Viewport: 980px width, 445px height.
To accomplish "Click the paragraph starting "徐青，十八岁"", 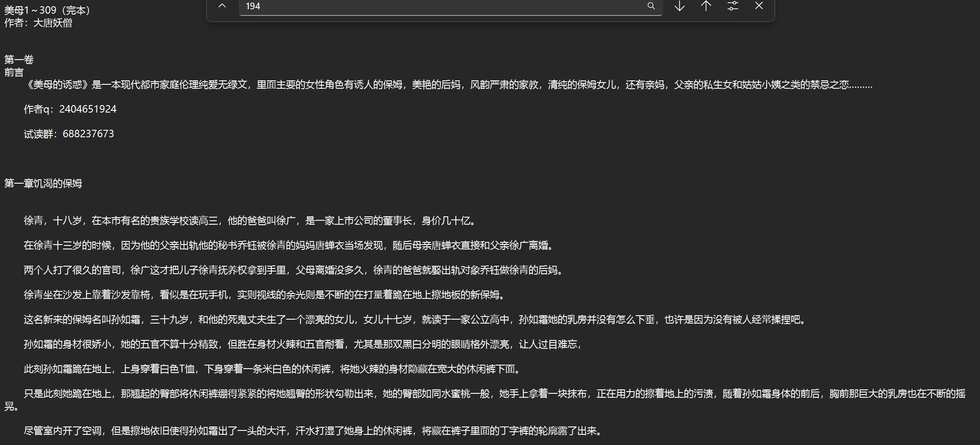I will (x=250, y=221).
